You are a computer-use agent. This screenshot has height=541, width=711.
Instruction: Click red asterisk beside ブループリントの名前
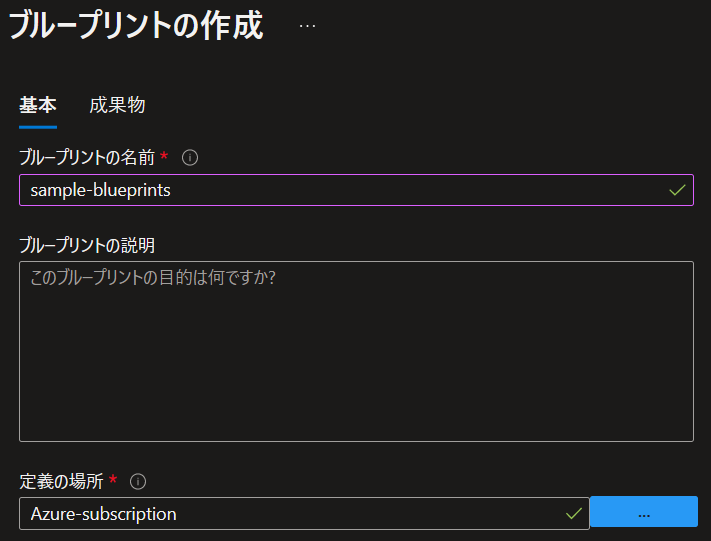pos(164,156)
